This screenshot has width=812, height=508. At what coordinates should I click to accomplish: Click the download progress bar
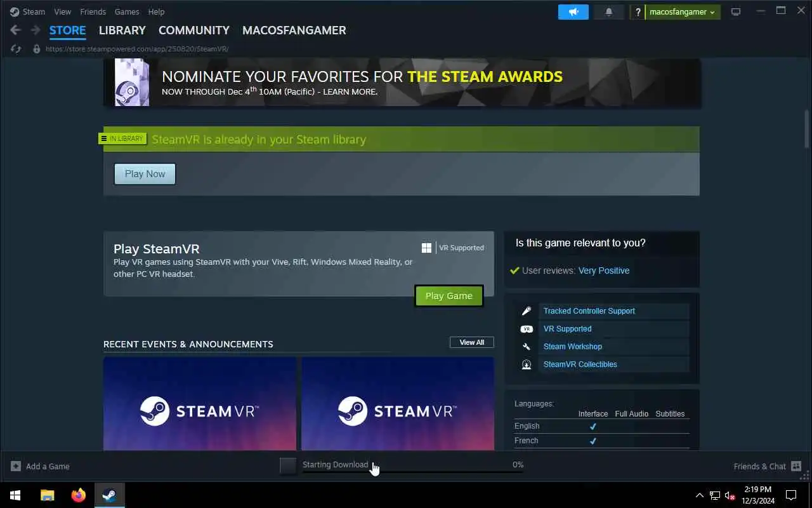(x=413, y=472)
